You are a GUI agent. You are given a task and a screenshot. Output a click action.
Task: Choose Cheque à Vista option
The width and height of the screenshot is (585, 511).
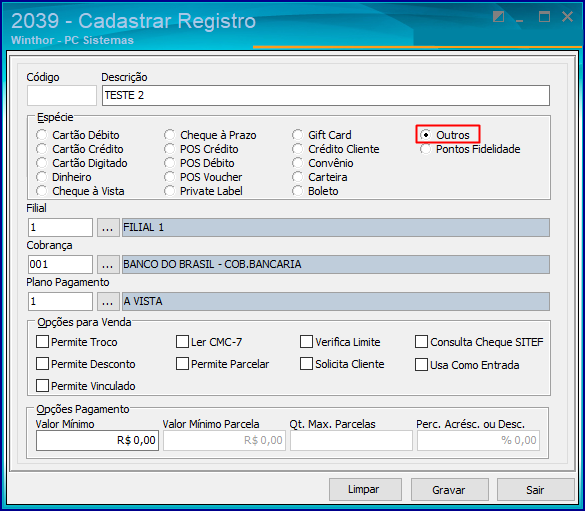pos(42,191)
